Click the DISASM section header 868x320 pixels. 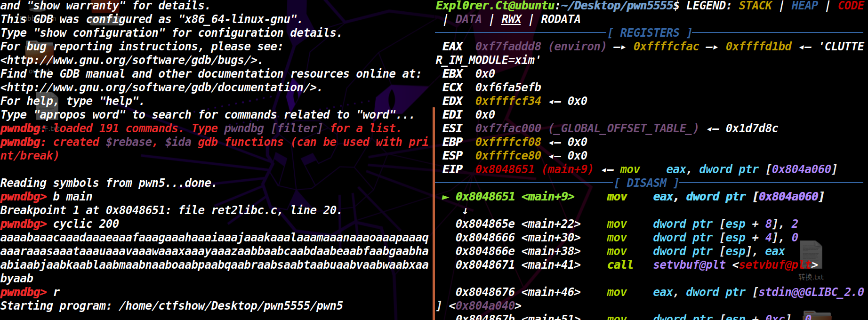[646, 183]
